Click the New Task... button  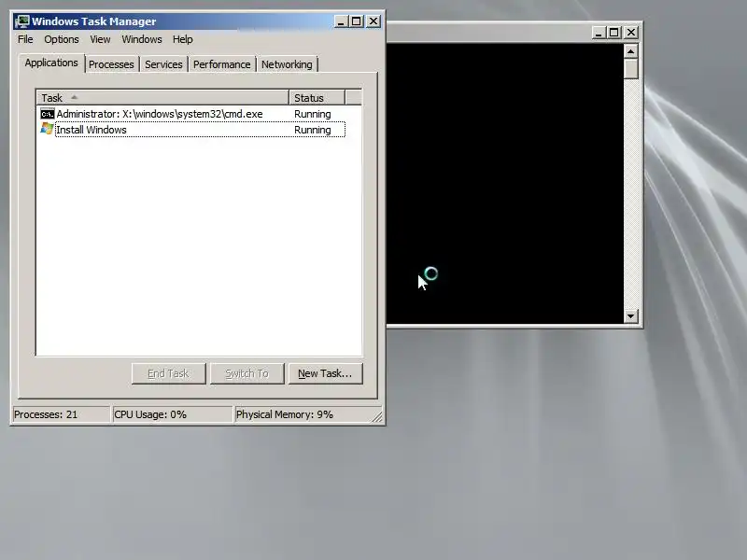click(x=325, y=373)
